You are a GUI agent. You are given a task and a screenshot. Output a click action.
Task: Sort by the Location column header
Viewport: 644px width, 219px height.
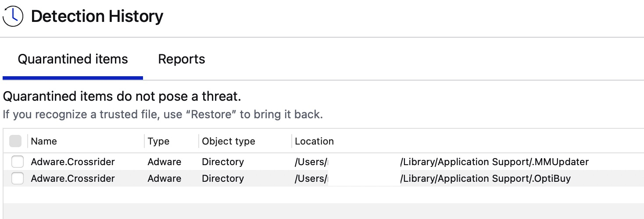[314, 141]
